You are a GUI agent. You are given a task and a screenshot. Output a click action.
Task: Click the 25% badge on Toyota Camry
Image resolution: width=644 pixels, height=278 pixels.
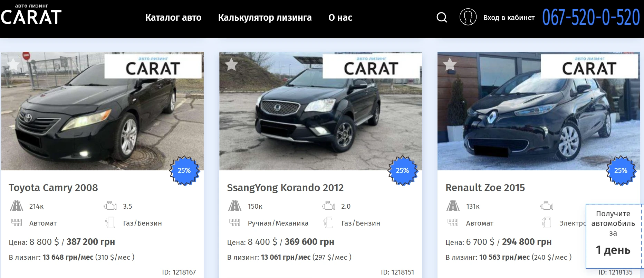184,171
